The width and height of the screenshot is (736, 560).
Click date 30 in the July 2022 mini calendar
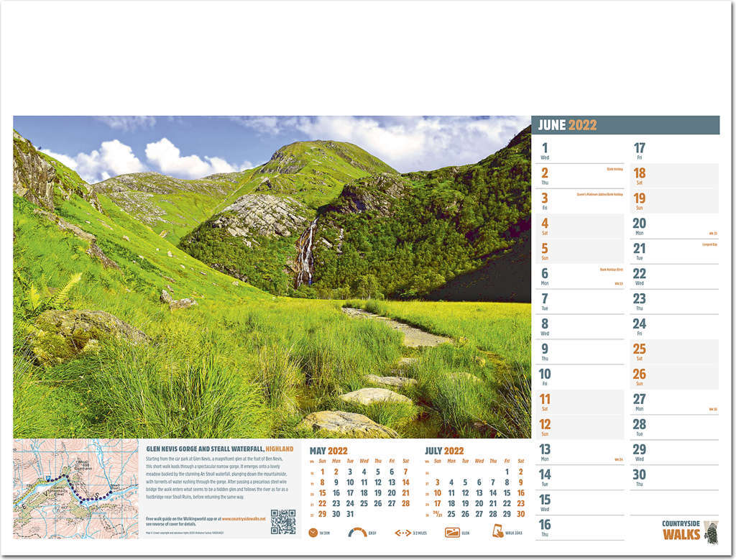[x=520, y=514]
